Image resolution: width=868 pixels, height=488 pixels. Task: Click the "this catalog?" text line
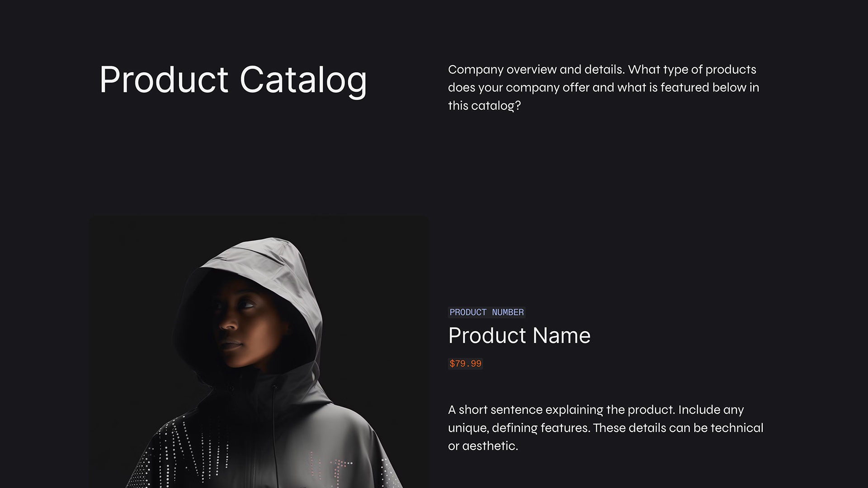click(484, 106)
